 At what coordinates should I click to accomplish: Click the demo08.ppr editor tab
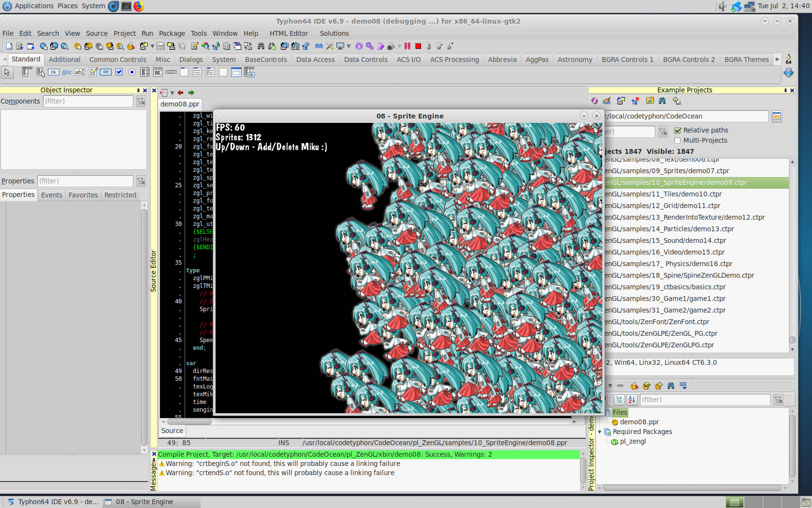coord(180,104)
